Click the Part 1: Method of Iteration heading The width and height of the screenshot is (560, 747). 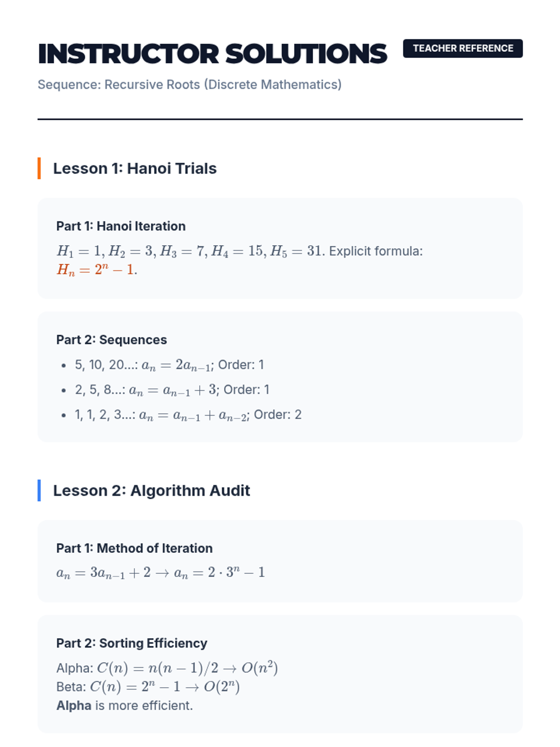click(x=134, y=548)
